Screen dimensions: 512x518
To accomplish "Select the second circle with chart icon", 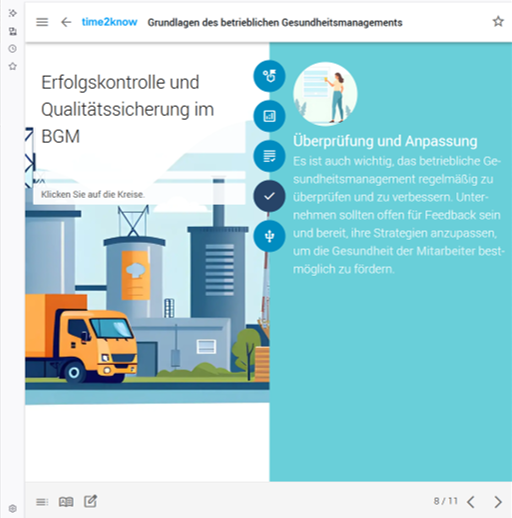I will point(269,116).
